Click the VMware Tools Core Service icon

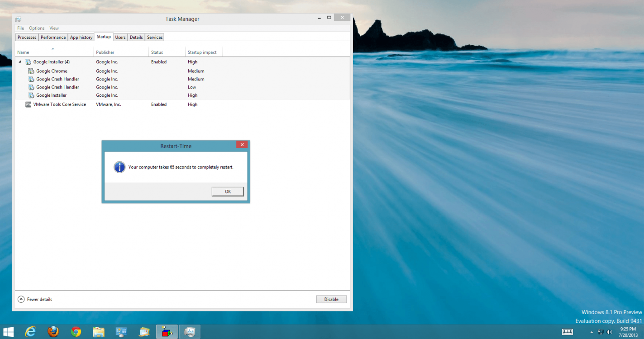click(28, 104)
